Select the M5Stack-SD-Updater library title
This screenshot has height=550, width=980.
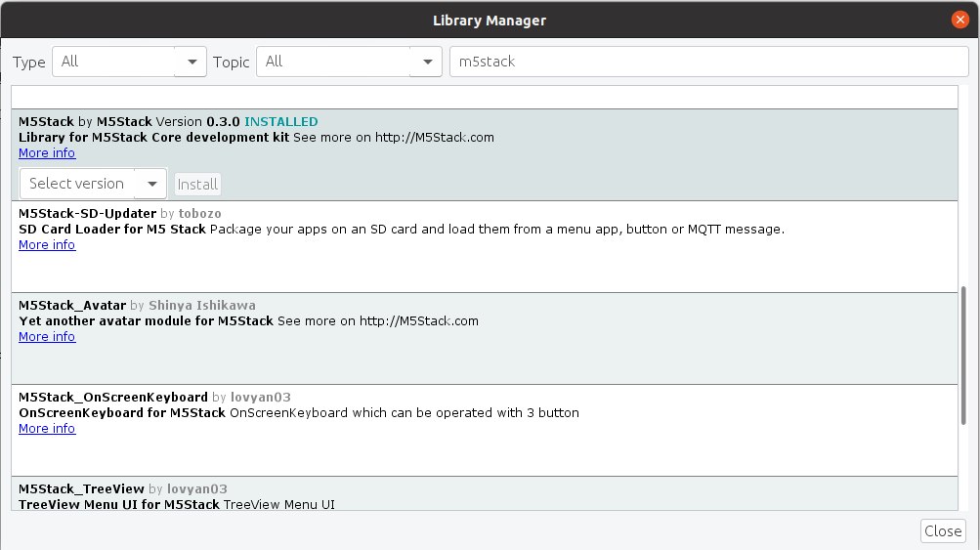[x=88, y=214]
